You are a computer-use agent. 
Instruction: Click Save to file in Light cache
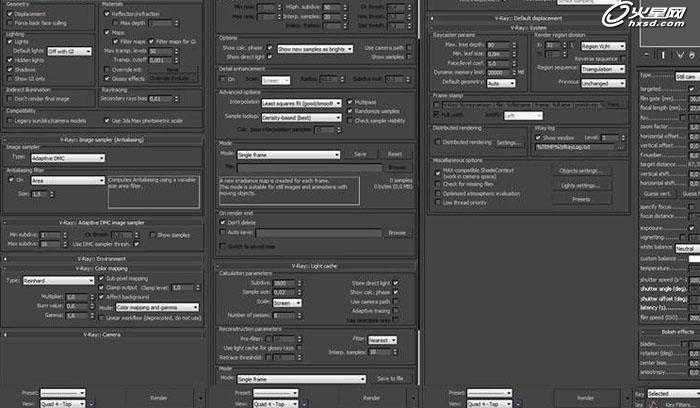point(390,379)
